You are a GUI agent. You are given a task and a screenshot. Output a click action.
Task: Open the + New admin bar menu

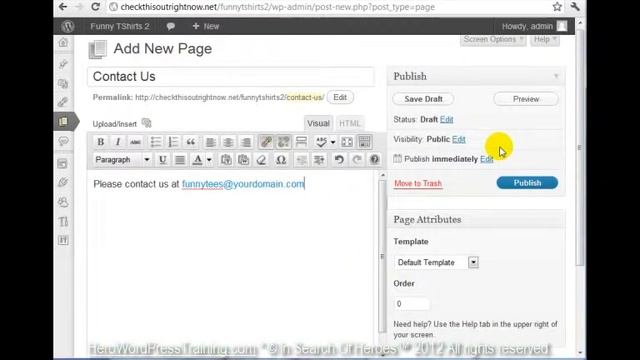pos(206,26)
